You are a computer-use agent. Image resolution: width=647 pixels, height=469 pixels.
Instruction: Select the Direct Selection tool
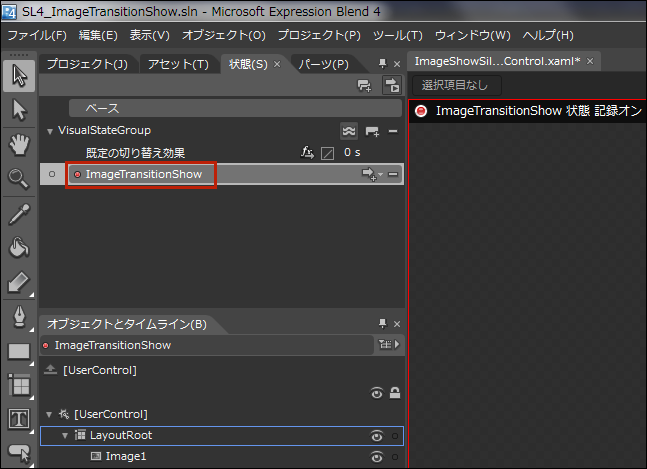19,111
